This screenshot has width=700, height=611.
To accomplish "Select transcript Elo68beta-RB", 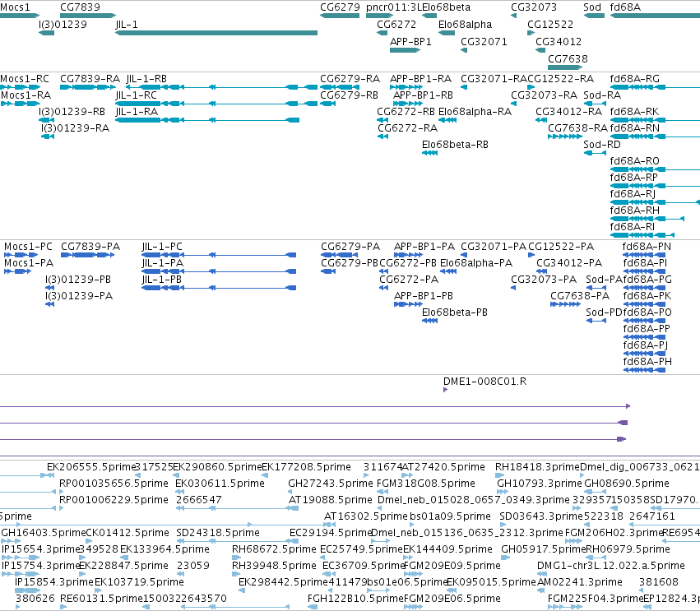I will [x=429, y=153].
